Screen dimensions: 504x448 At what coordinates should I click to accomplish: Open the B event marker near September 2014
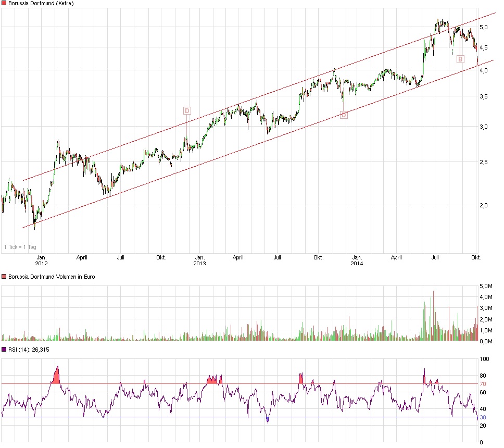point(460,59)
